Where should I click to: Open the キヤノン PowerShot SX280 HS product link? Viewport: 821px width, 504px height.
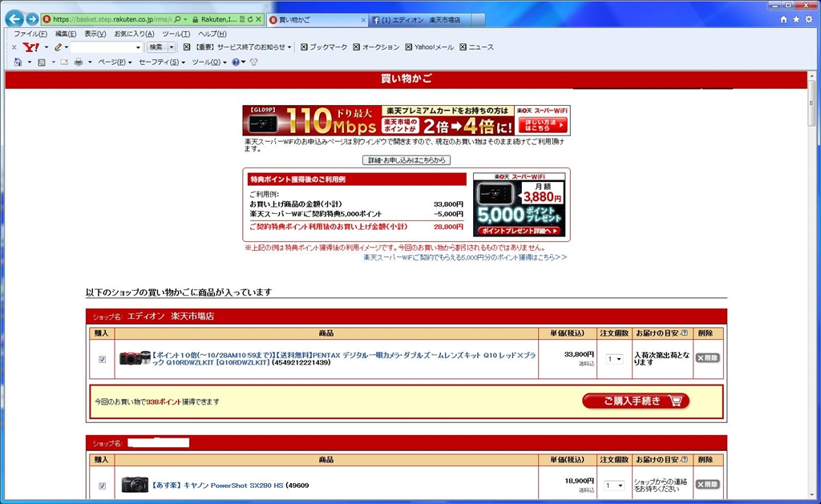point(218,486)
